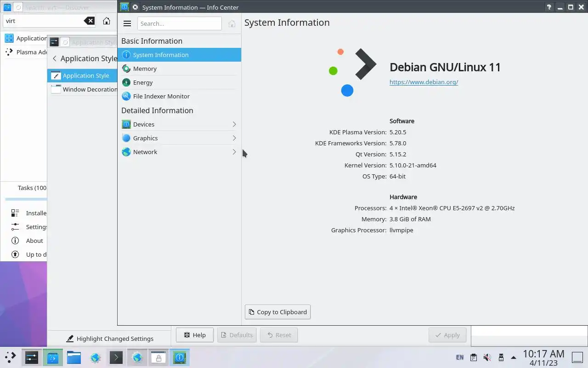Click the Info Center titlebar help button
Image resolution: width=588 pixels, height=368 pixels.
point(549,7)
